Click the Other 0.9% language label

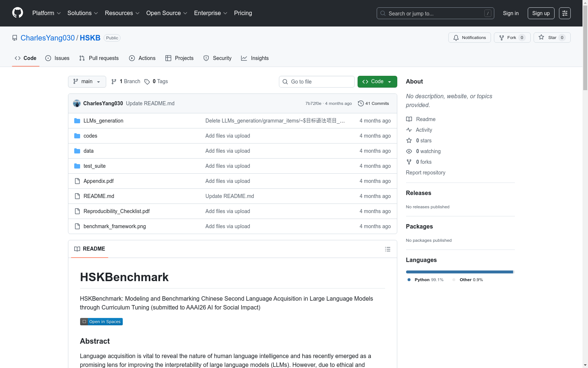(x=468, y=280)
